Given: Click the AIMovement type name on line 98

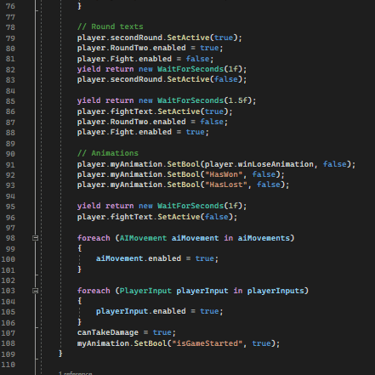Looking at the screenshot, I should [x=143, y=238].
